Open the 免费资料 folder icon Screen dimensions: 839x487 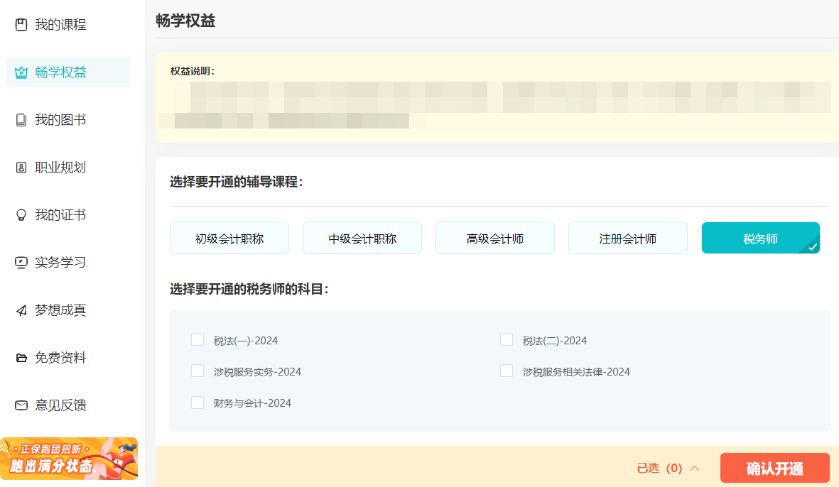(x=21, y=358)
